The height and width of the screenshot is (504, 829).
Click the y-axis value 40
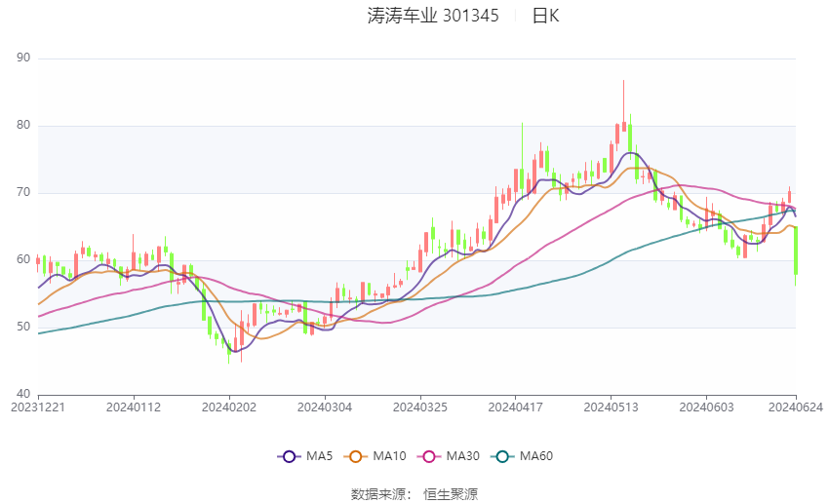23,394
